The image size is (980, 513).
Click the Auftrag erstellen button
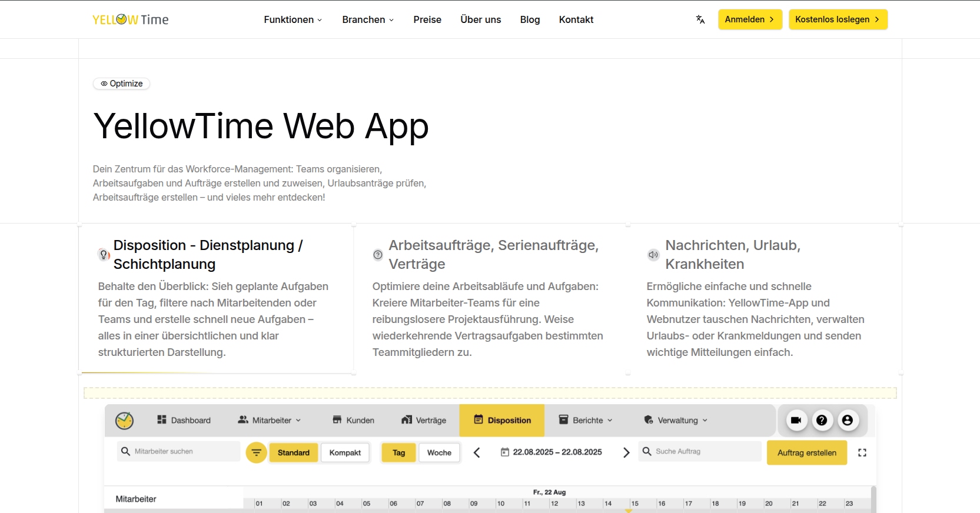[807, 452]
